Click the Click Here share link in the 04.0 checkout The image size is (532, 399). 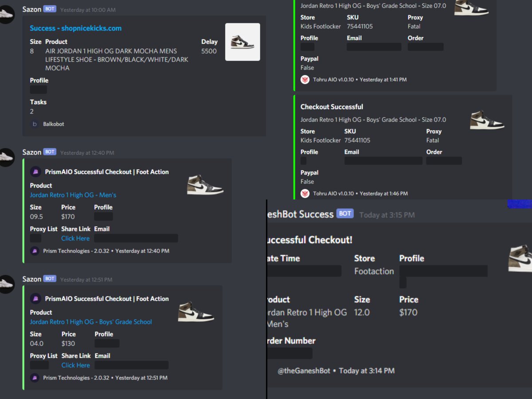pyautogui.click(x=75, y=365)
